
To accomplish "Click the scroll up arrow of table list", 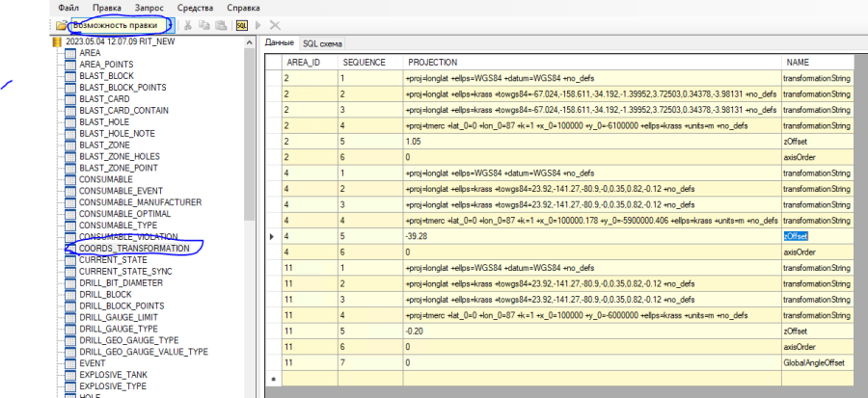I will (x=252, y=43).
